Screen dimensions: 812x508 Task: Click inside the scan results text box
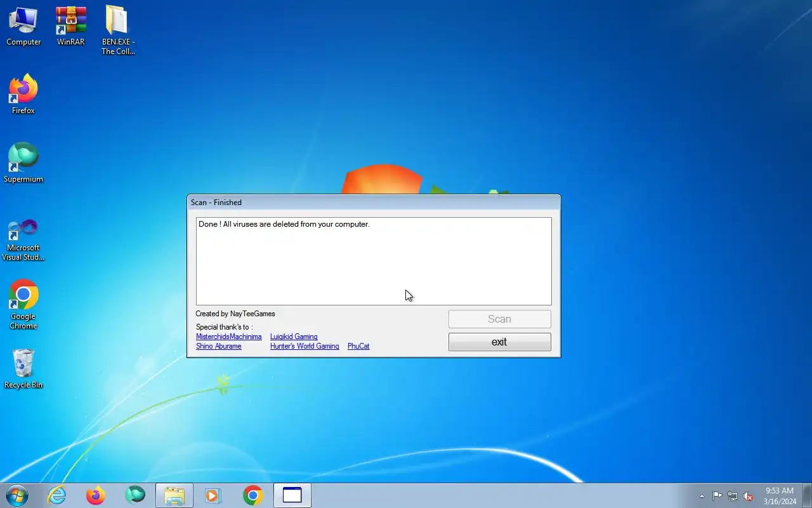coord(374,261)
